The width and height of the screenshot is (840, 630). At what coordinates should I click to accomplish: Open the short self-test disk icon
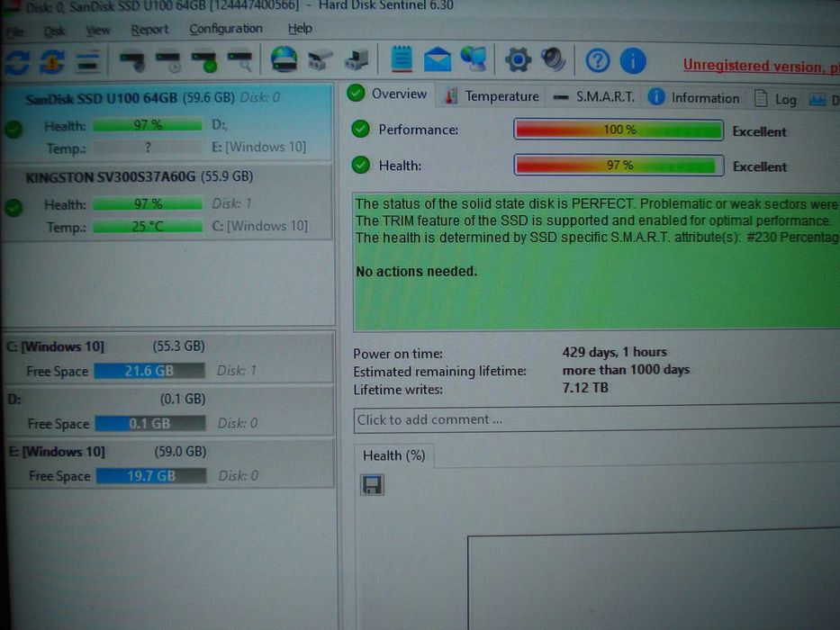coord(132,61)
